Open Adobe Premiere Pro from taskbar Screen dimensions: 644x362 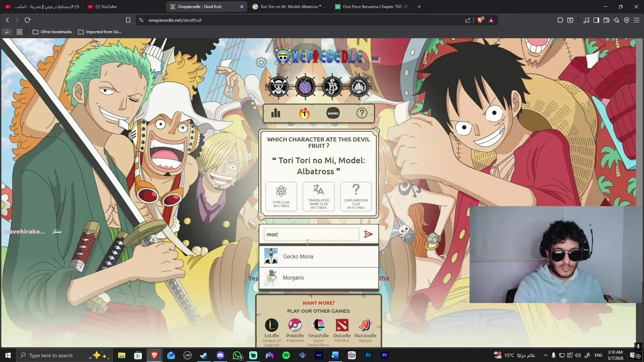click(x=385, y=355)
